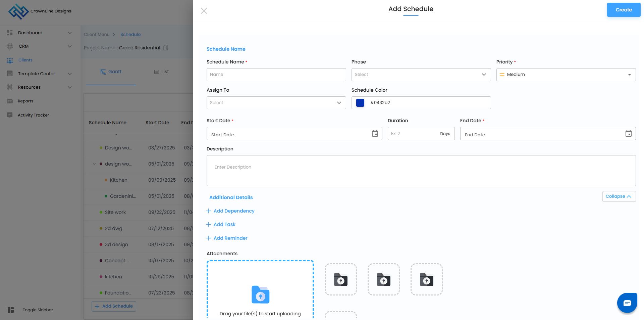Open Reports in the sidebar
This screenshot has height=320, width=644.
point(25,101)
